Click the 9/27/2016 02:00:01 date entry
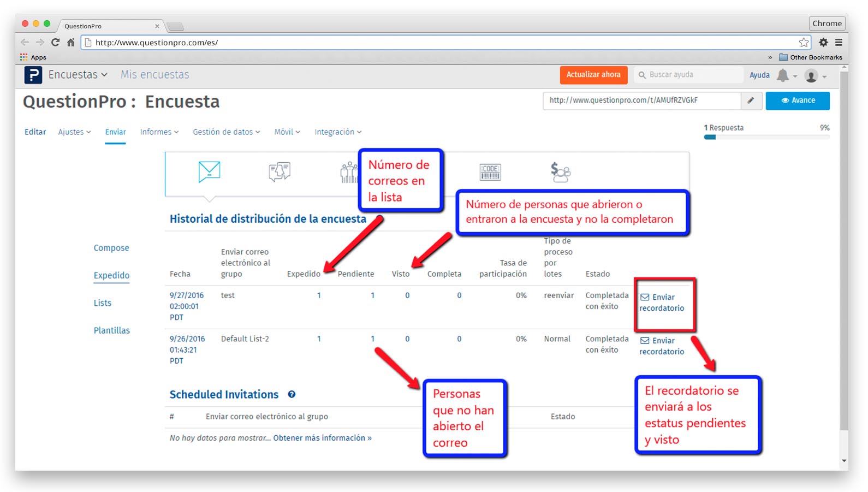 pyautogui.click(x=187, y=306)
